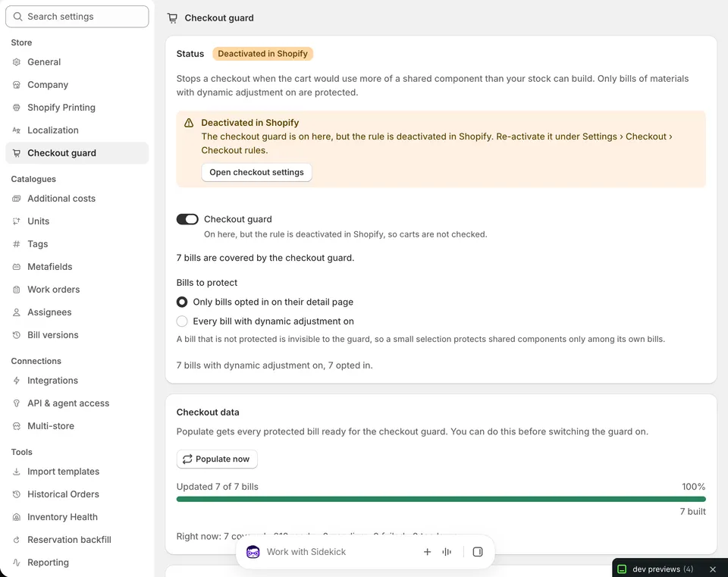Open the General settings page
Image resolution: width=728 pixels, height=577 pixels.
tap(77, 61)
